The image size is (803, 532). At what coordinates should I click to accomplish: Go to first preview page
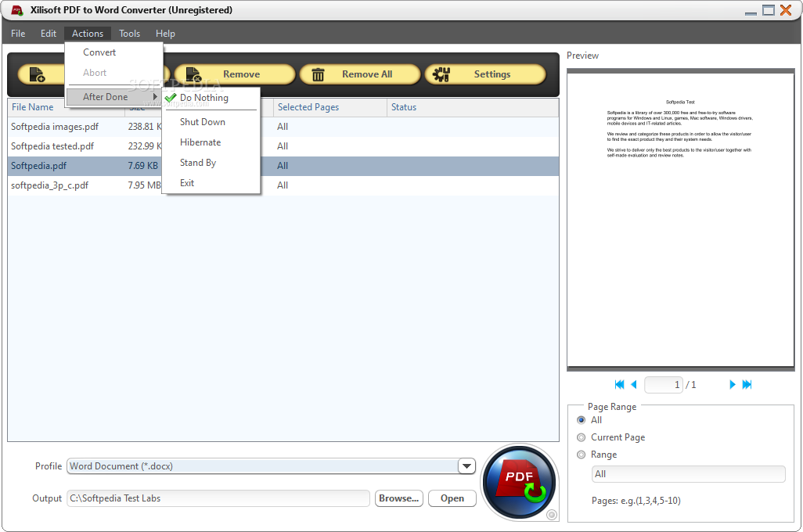coord(619,385)
